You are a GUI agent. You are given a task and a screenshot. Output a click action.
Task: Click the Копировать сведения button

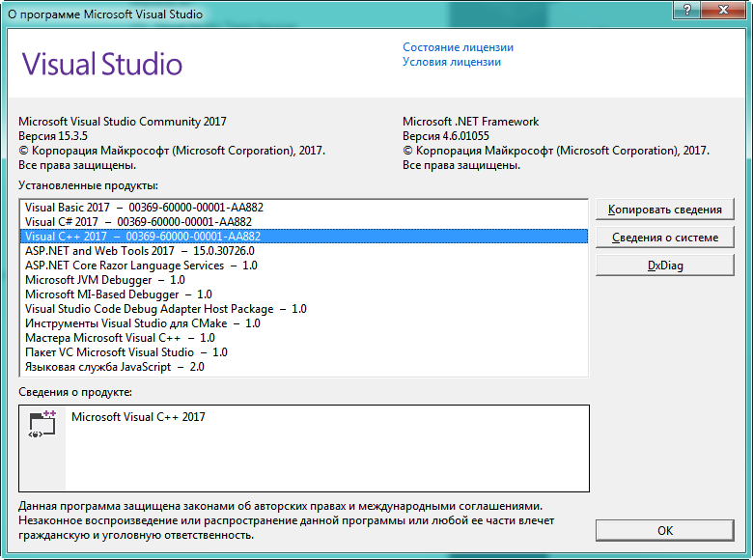pos(664,210)
